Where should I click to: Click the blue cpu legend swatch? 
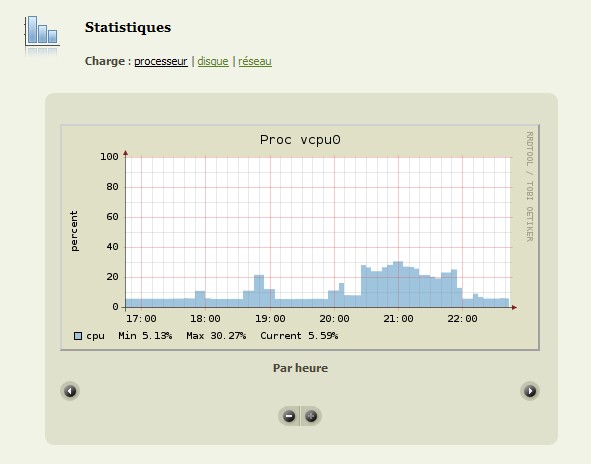click(x=78, y=336)
